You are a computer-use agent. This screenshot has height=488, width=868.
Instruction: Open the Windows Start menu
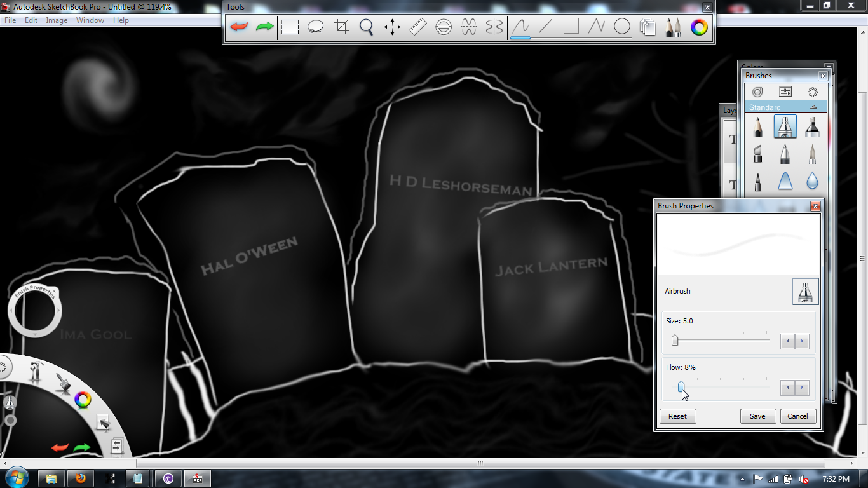[16, 478]
